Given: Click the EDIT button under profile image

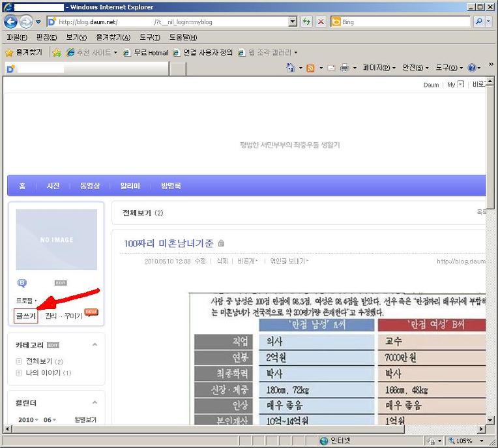Looking at the screenshot, I should click(x=61, y=283).
